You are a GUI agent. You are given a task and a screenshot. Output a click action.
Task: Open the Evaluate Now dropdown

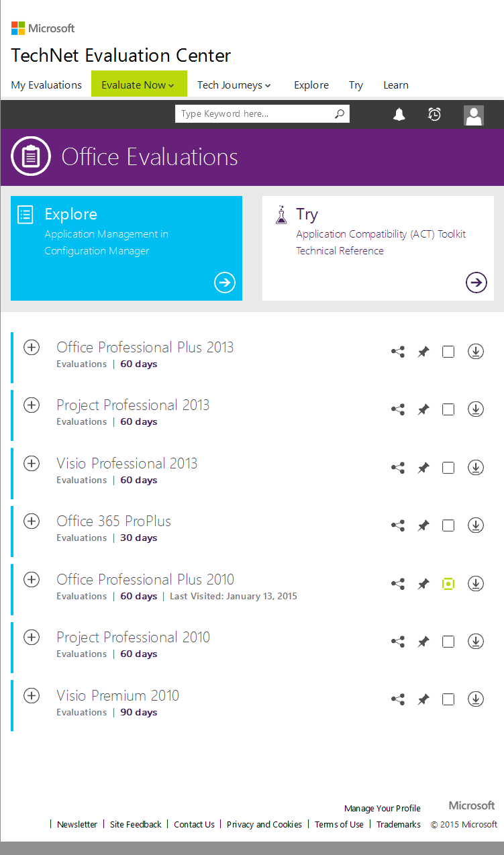coord(139,84)
